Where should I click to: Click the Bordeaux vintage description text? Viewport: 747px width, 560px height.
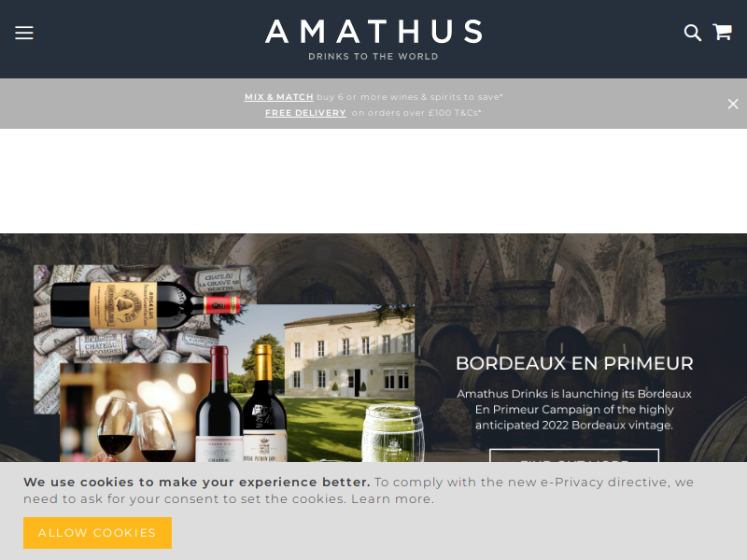[574, 410]
